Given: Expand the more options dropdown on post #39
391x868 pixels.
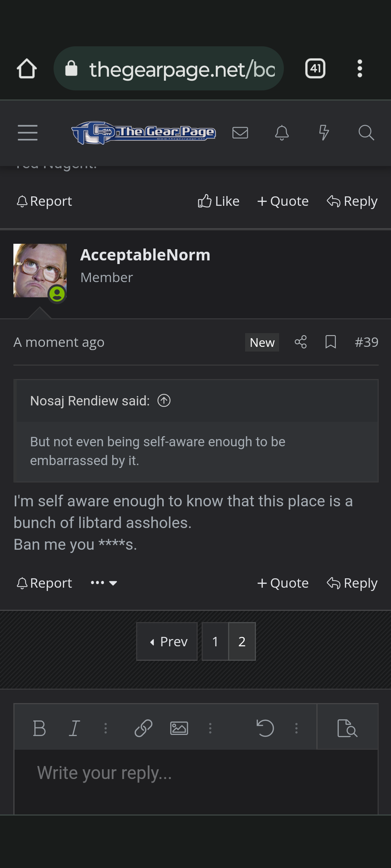Looking at the screenshot, I should 104,583.
